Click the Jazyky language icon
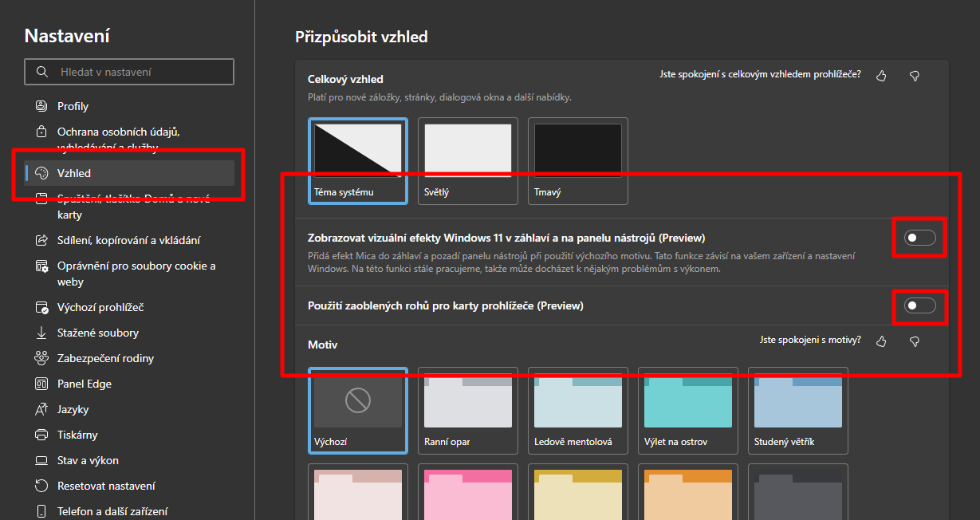The height and width of the screenshot is (520, 980). pos(42,409)
